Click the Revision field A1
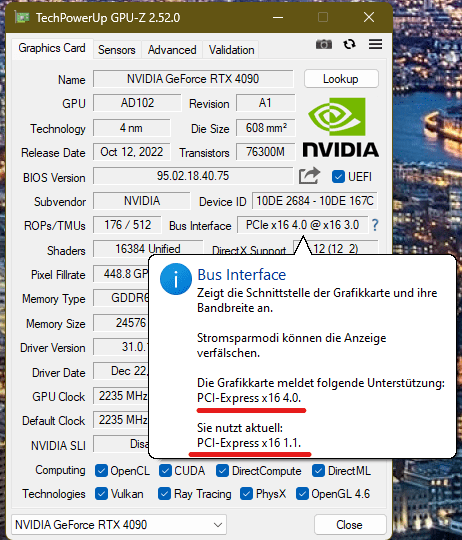This screenshot has width=462, height=540. [265, 103]
